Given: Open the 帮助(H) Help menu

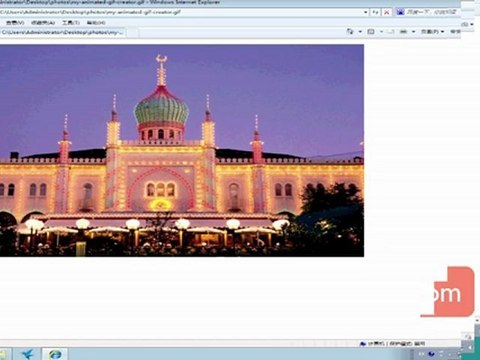Looking at the screenshot, I should [96, 23].
